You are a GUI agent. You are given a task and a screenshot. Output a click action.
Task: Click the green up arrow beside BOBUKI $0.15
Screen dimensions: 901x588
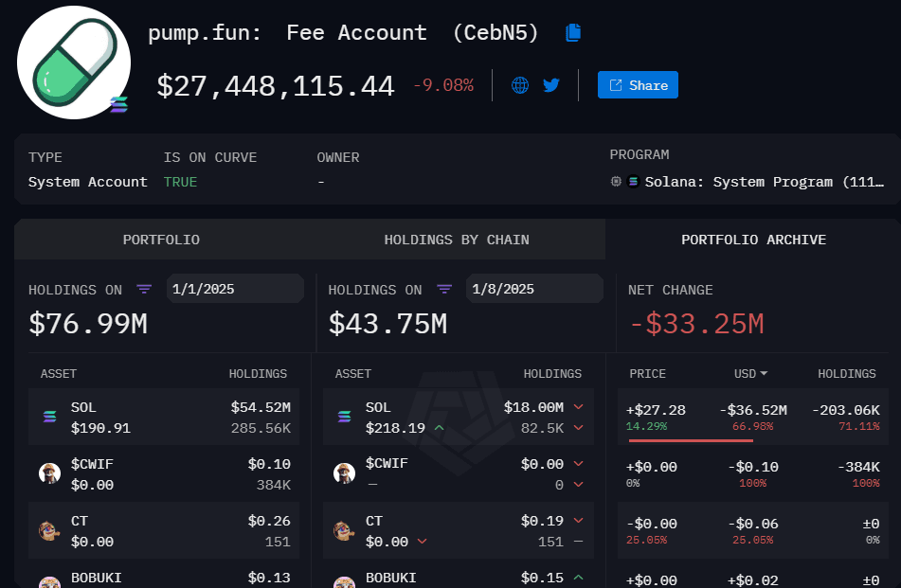click(579, 577)
